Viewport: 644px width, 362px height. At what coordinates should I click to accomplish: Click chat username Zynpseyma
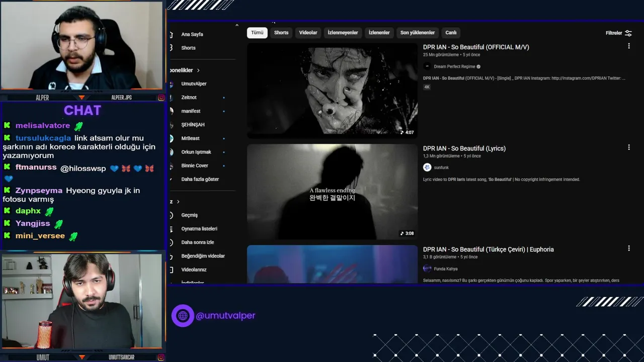(39, 191)
